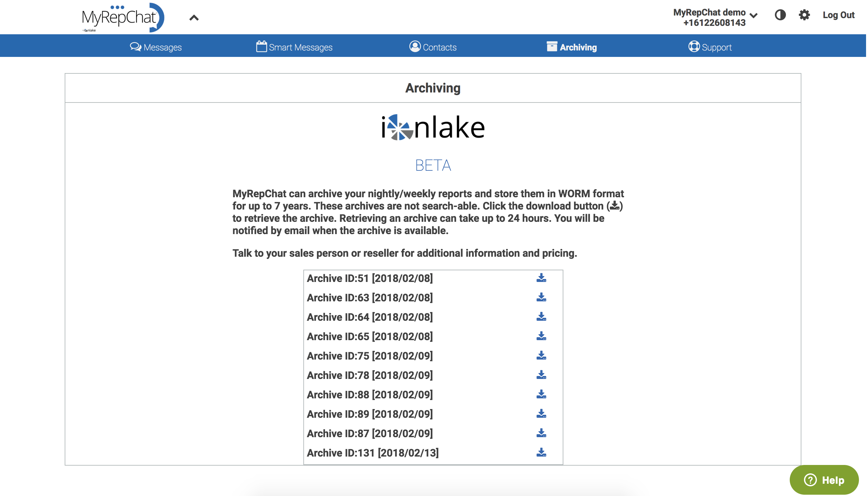Download archive ID:87
This screenshot has width=868, height=496.
pos(542,434)
